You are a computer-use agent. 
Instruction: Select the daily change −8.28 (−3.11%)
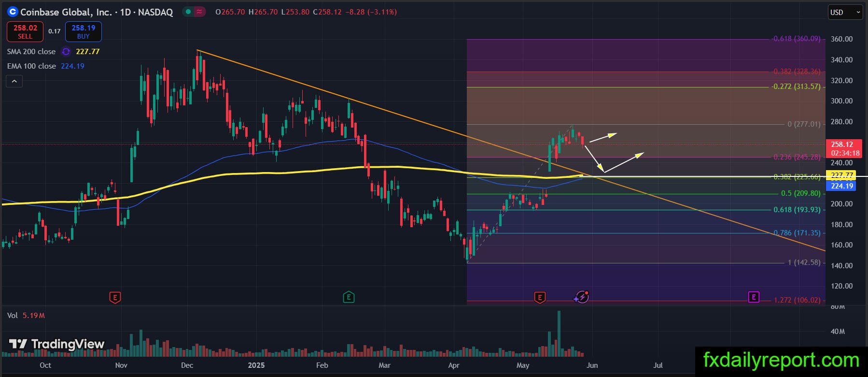pyautogui.click(x=371, y=12)
